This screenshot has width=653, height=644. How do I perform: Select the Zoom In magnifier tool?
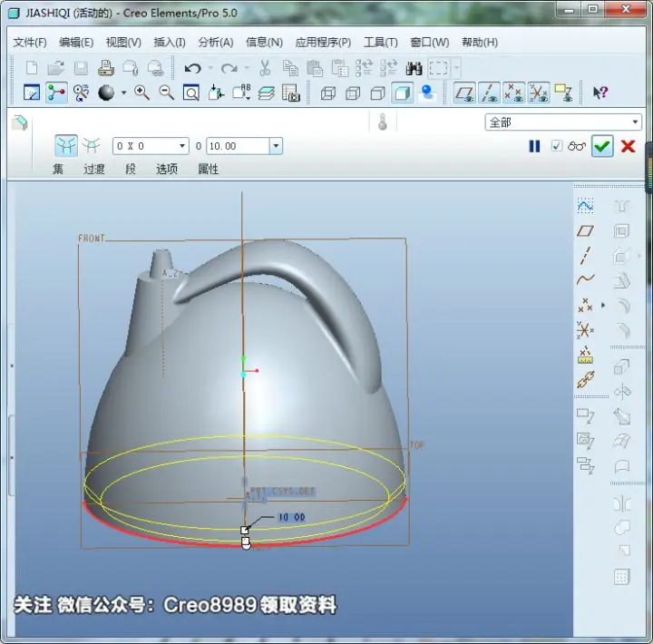(141, 93)
